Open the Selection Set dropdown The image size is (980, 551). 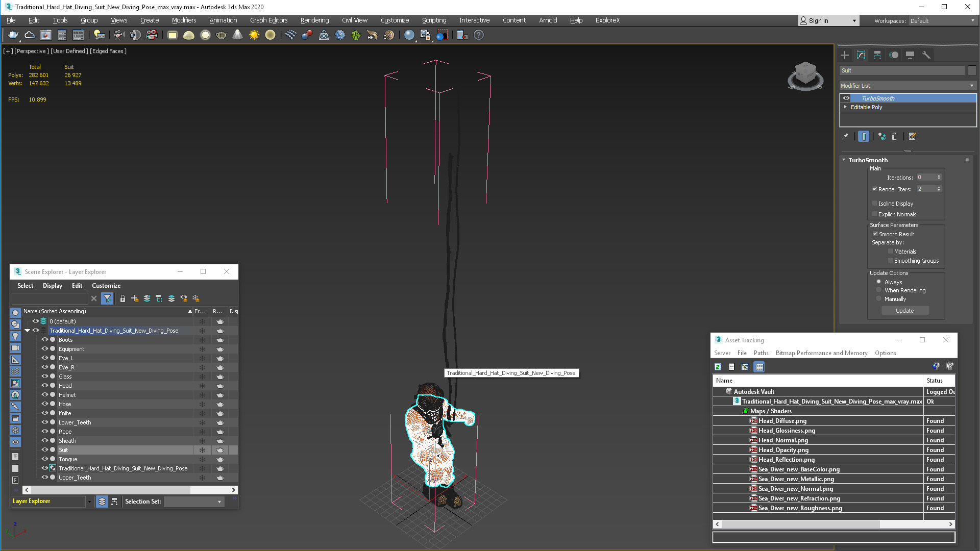[x=194, y=502]
